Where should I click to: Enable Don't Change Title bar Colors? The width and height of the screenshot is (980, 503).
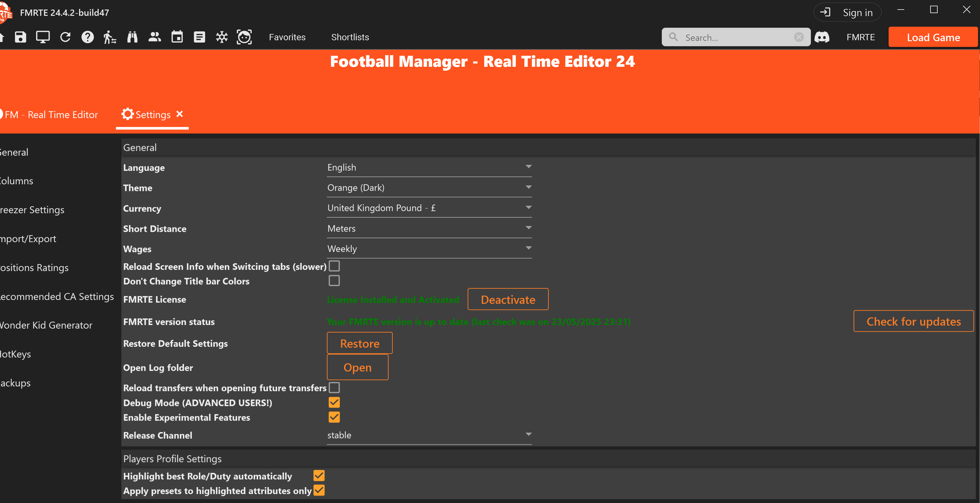[x=334, y=281]
